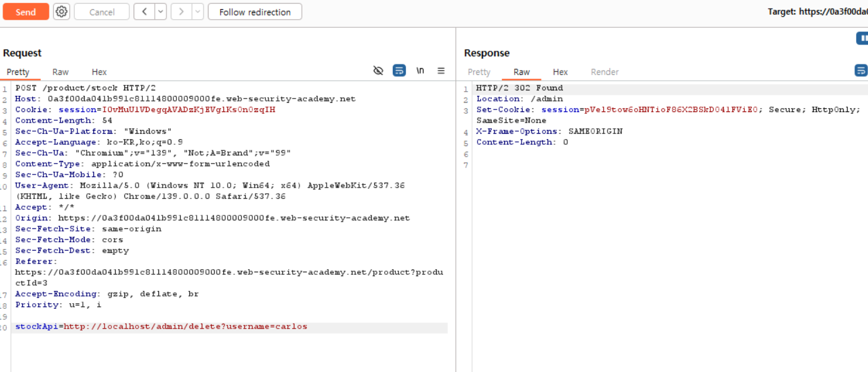Image resolution: width=868 pixels, height=372 pixels.
Task: Open the send options gear icon
Action: tap(61, 11)
